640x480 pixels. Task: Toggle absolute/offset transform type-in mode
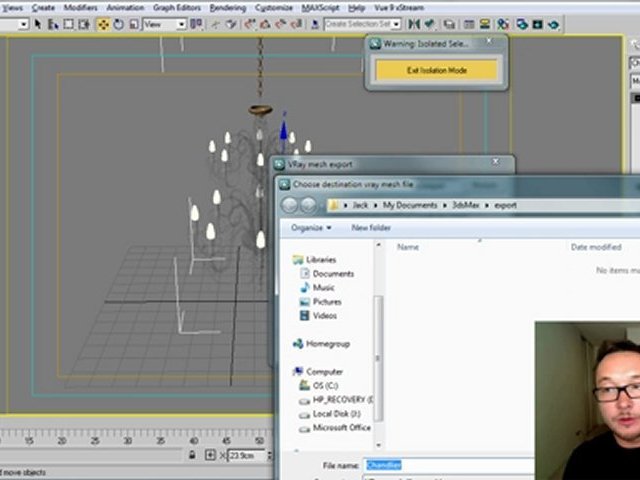pyautogui.click(x=211, y=454)
